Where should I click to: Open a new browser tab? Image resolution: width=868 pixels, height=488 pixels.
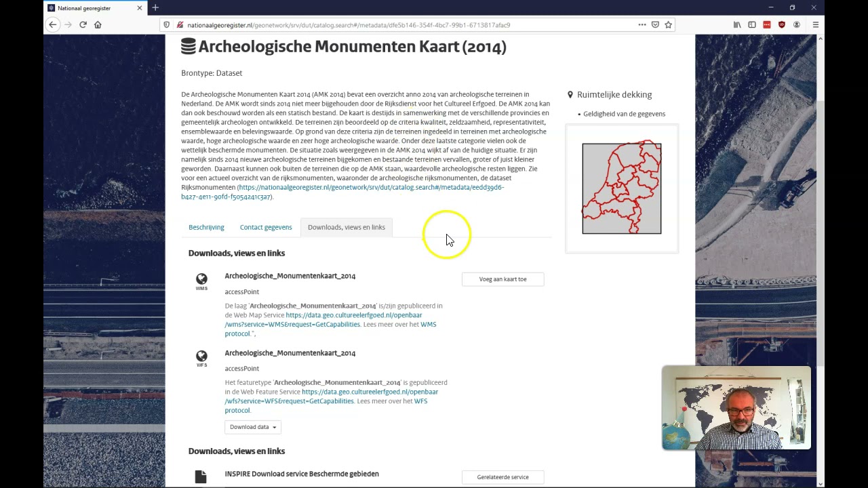tap(155, 7)
